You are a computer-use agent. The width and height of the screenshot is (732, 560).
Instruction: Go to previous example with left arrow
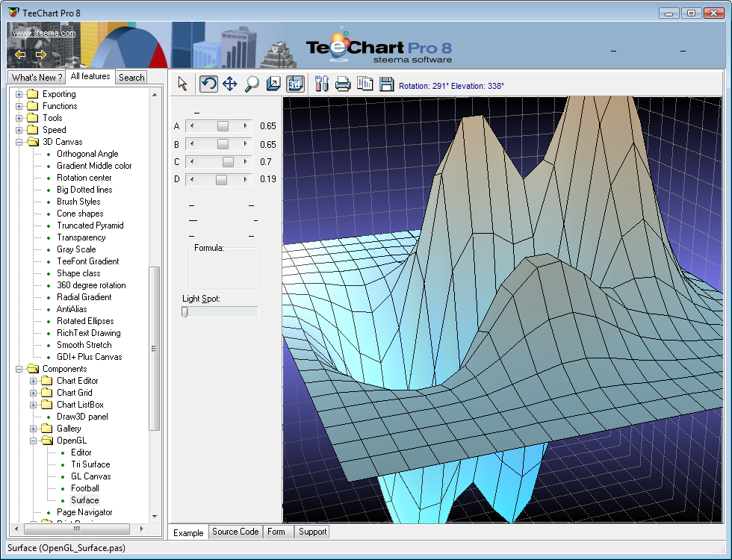[20, 55]
